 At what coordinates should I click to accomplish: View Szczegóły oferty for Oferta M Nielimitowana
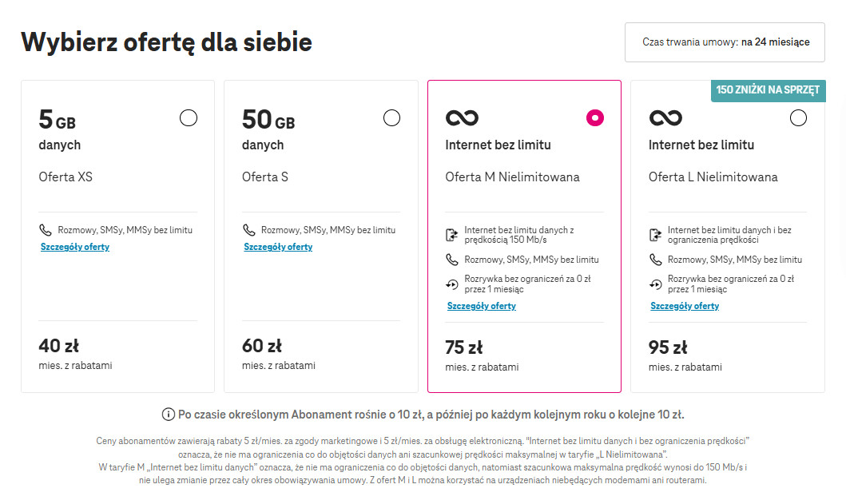482,306
